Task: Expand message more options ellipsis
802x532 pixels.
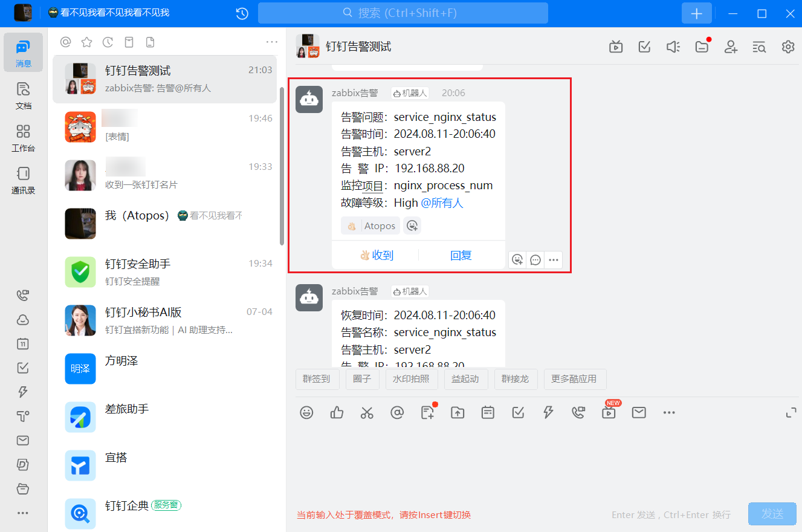Action: 553,260
